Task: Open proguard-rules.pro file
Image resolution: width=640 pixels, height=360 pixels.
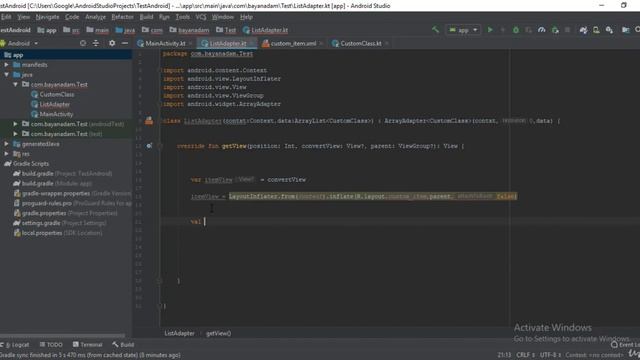Action: [x=72, y=203]
